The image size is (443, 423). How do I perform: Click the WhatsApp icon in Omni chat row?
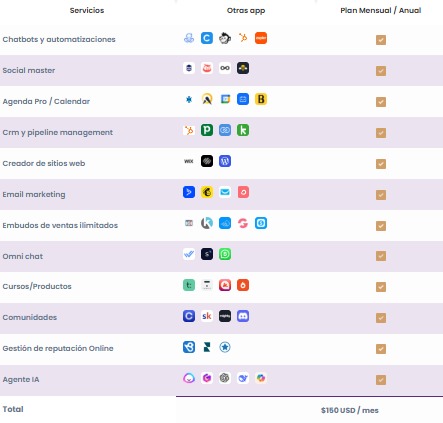click(225, 254)
